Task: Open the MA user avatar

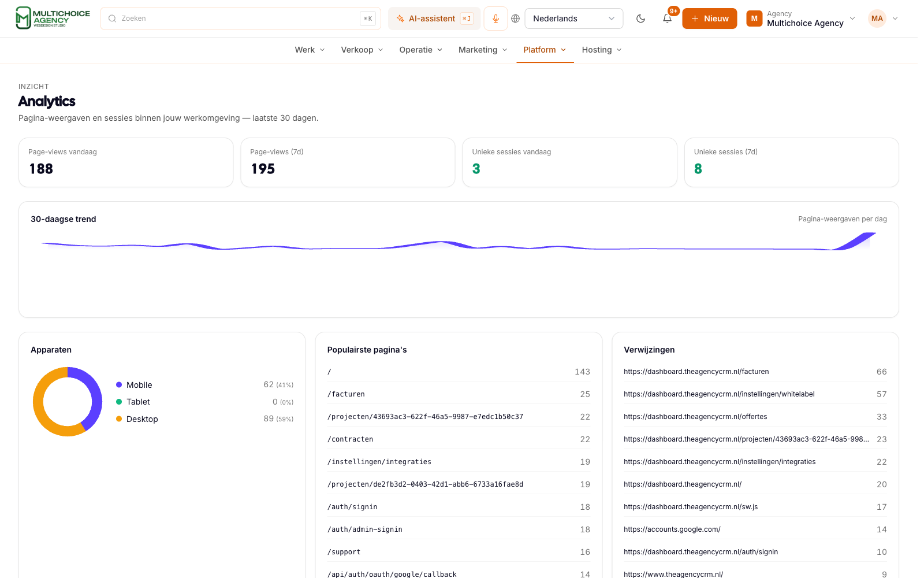Action: pos(877,18)
